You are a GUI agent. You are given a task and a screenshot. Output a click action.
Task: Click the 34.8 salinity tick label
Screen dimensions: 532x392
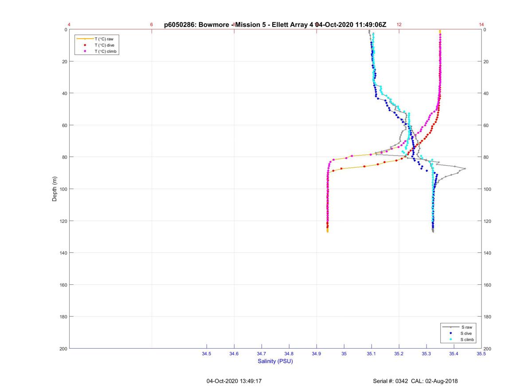289,354
